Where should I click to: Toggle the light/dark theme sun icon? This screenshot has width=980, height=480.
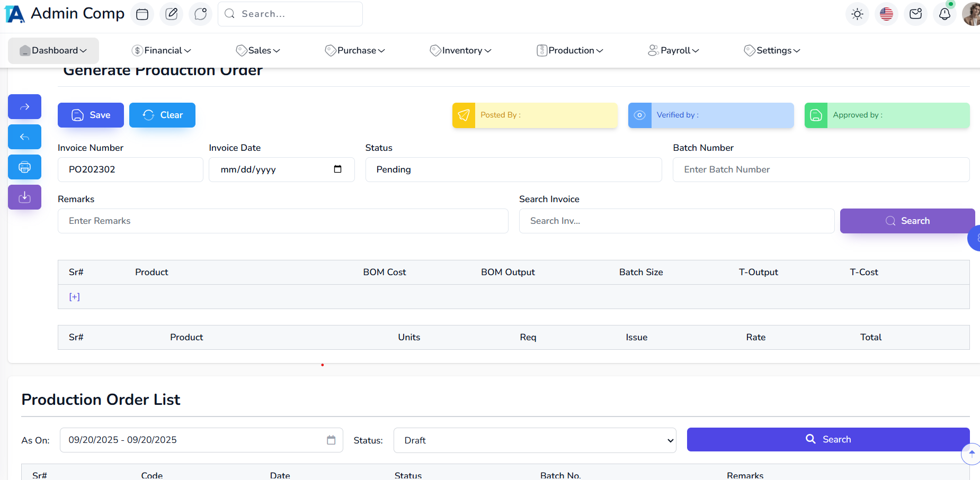click(x=857, y=14)
